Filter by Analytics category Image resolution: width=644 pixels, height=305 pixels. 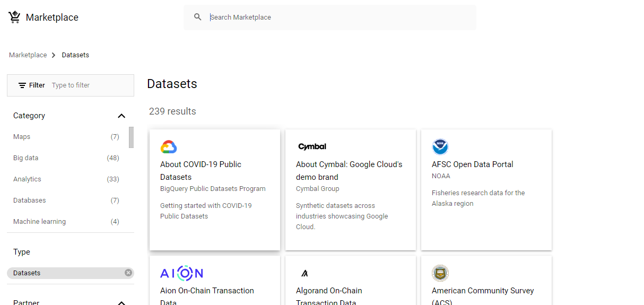66,179
